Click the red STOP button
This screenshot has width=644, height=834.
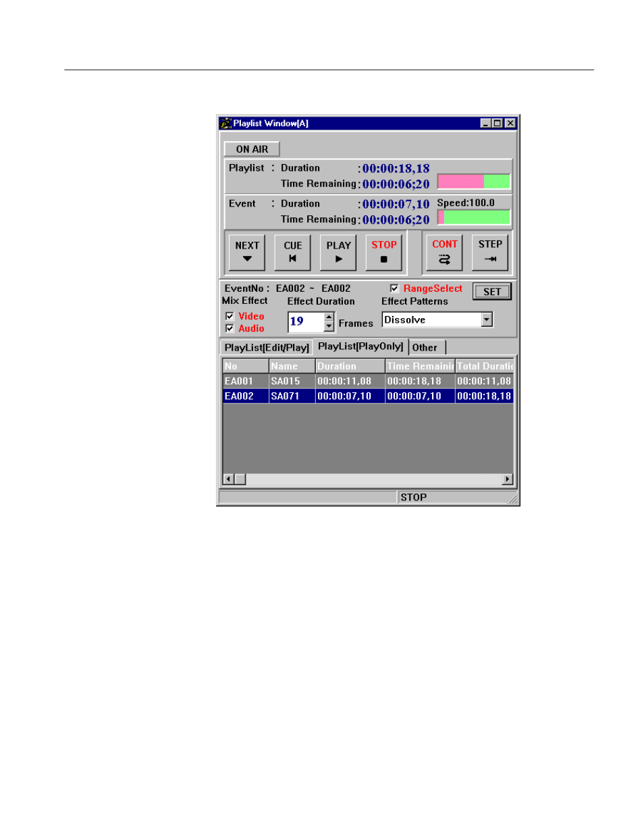pos(383,252)
